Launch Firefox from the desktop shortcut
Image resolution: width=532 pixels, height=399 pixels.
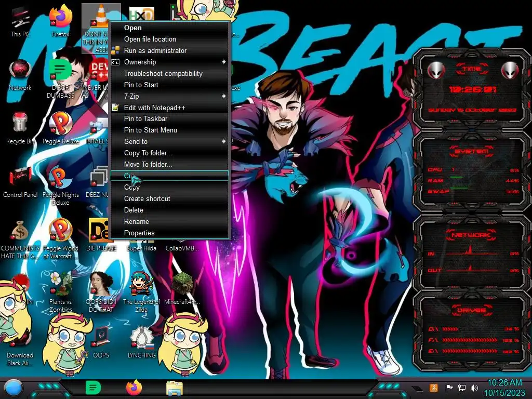[60, 21]
